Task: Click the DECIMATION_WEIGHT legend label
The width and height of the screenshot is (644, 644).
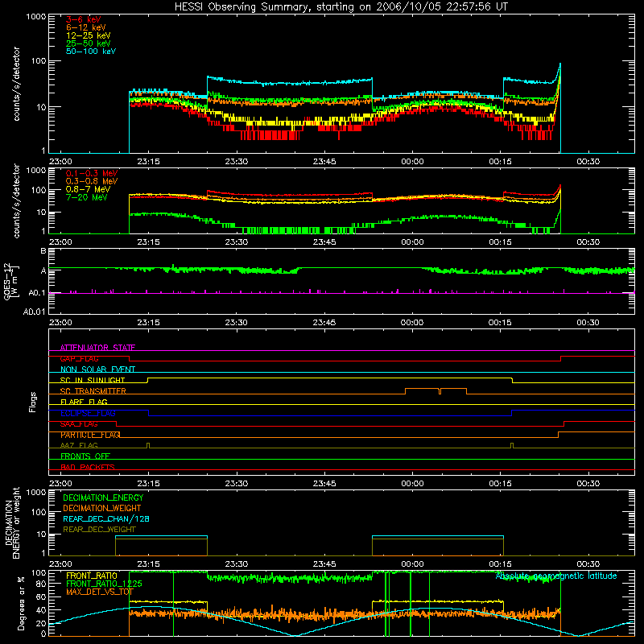Action: [102, 508]
